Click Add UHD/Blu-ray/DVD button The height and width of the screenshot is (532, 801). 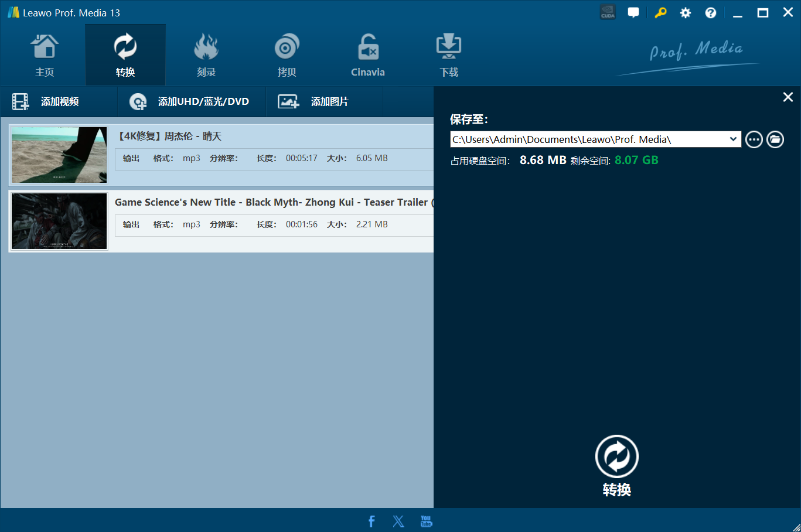(190, 102)
